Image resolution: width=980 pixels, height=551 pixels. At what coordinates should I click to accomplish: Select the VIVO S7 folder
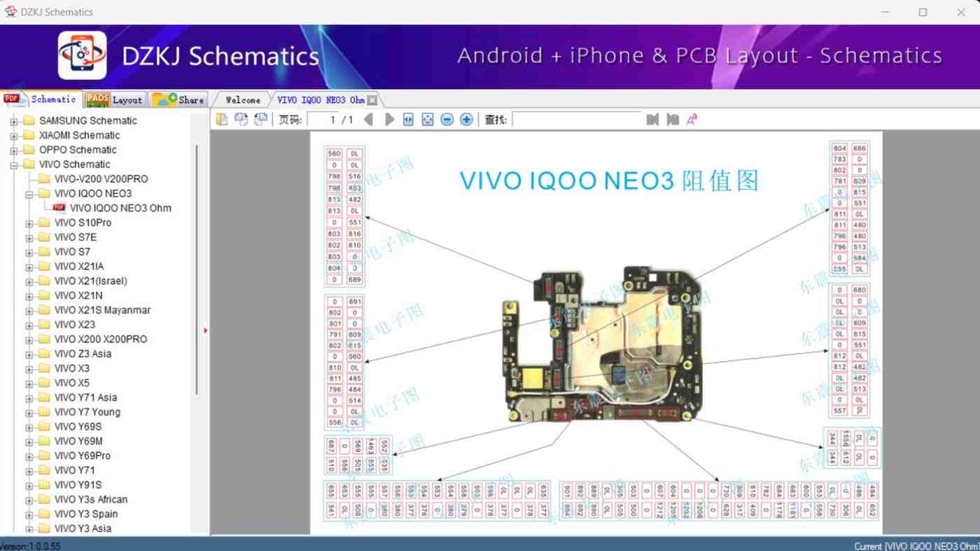72,251
